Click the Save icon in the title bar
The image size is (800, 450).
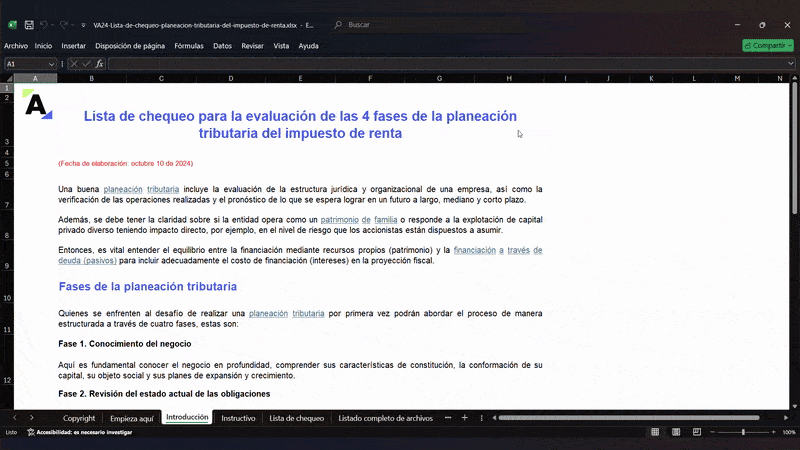coord(29,24)
